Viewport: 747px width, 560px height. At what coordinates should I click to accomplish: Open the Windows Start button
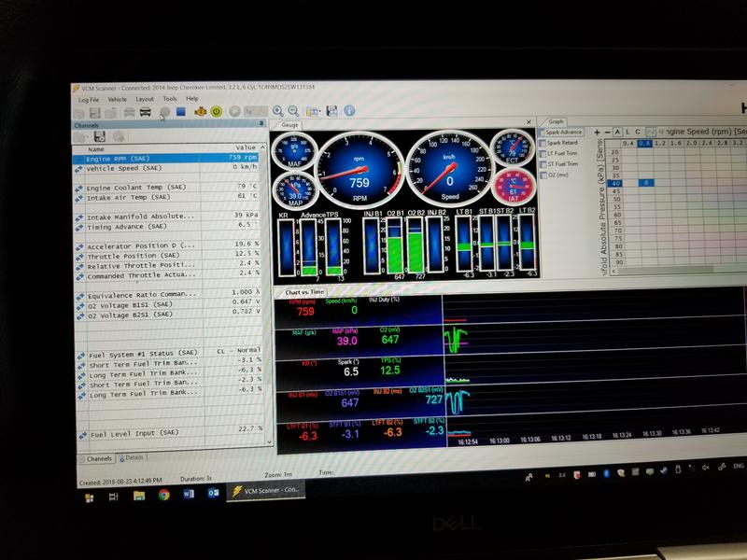tap(89, 497)
